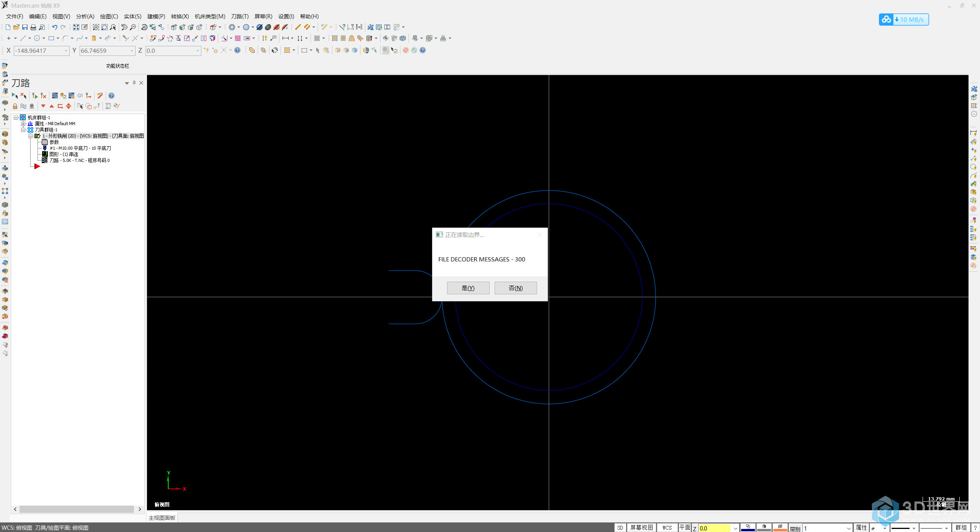Click the deselect all operations icon

click(24, 96)
